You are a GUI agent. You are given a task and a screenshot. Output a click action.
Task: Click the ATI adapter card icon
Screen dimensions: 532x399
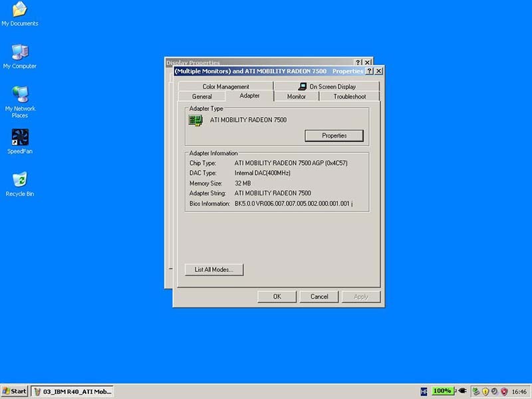(196, 120)
